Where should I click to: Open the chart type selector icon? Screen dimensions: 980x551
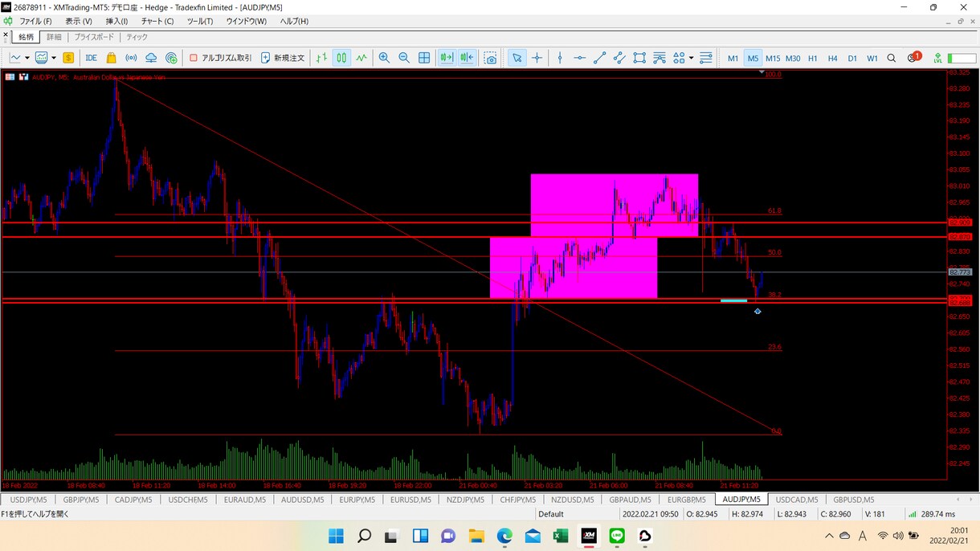click(x=15, y=58)
